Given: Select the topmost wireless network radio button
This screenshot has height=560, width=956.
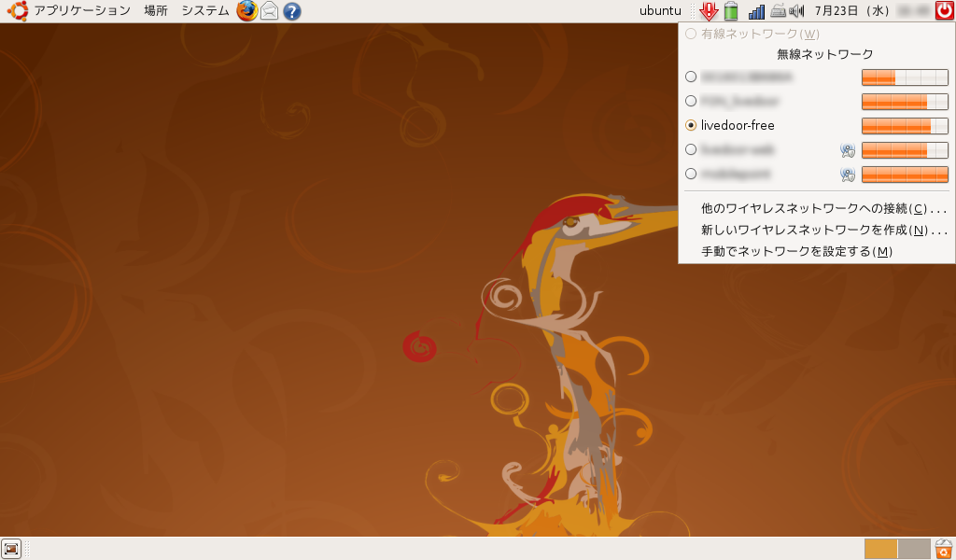Looking at the screenshot, I should [691, 77].
